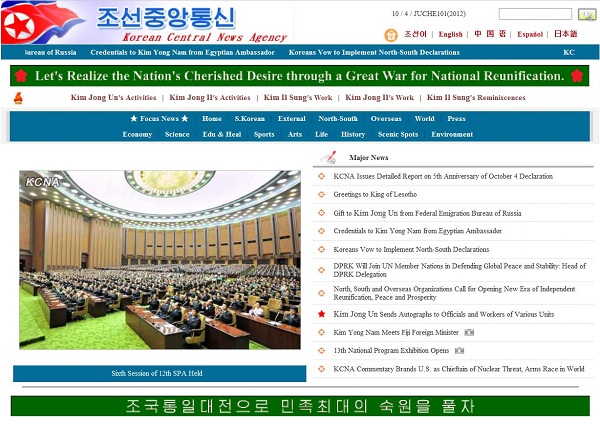The height and width of the screenshot is (427, 600).
Task: Switch language to English
Action: (450, 34)
